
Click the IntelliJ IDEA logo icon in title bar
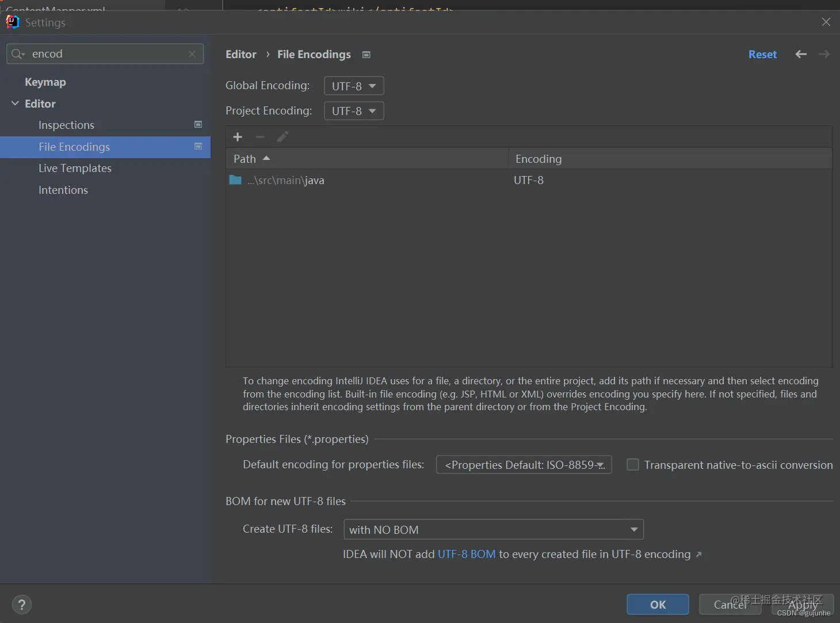[12, 22]
